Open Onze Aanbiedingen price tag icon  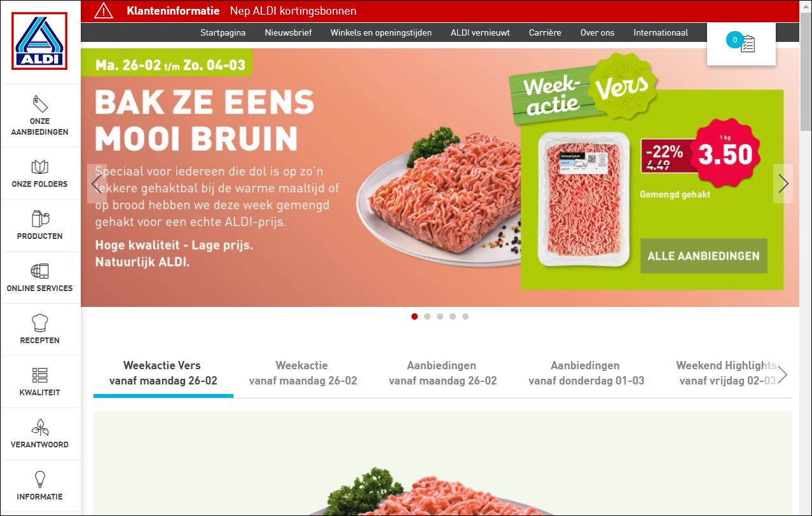tap(40, 104)
